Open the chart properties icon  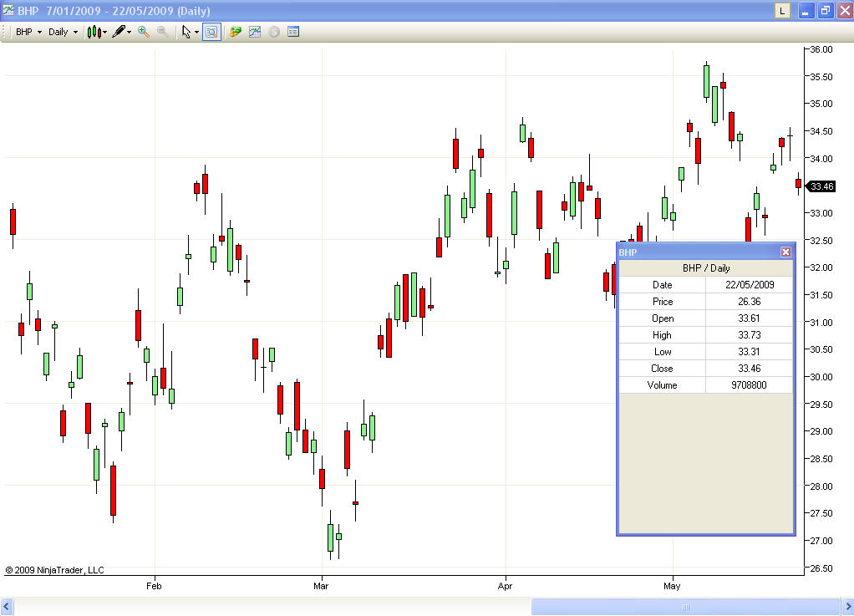tap(293, 32)
